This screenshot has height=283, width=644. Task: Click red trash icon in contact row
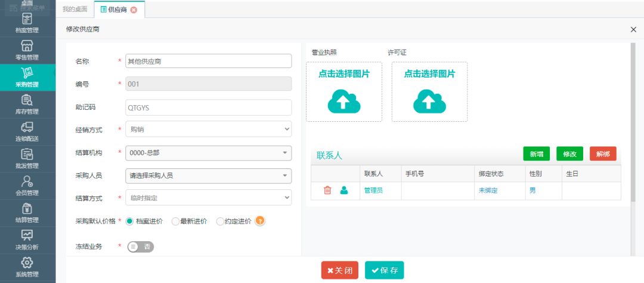[x=327, y=190]
